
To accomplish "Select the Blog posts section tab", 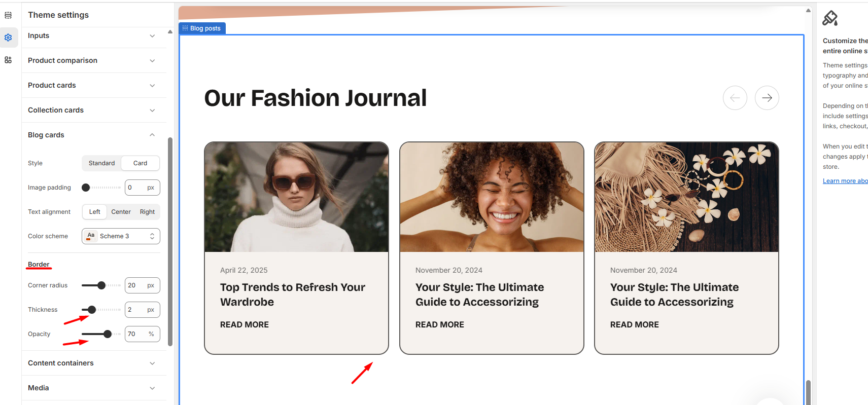I will pos(202,28).
